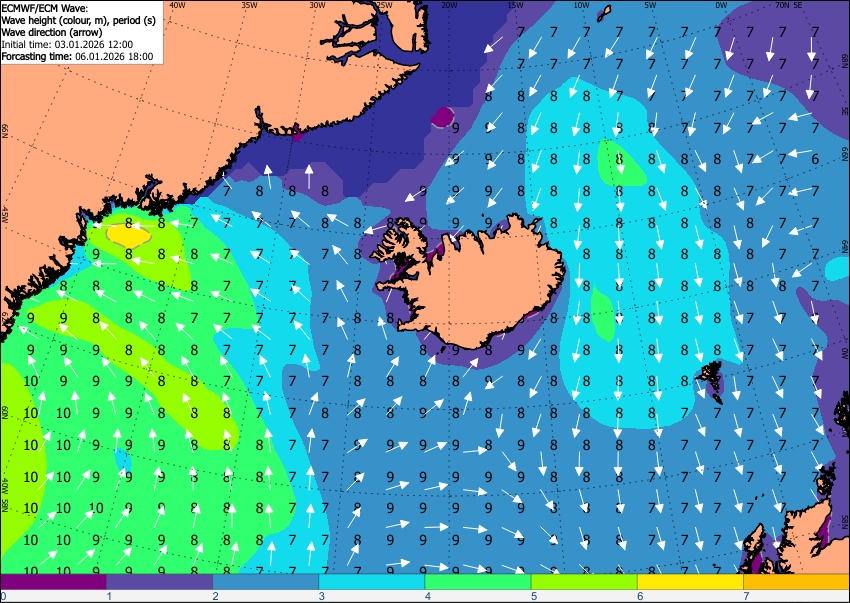Click colour bar scale label '5'

tap(534, 596)
